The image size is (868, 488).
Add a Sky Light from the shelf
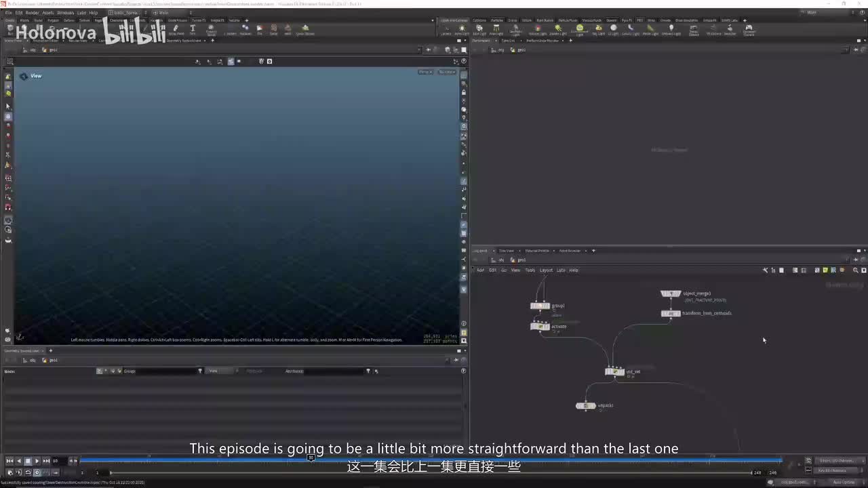(599, 30)
